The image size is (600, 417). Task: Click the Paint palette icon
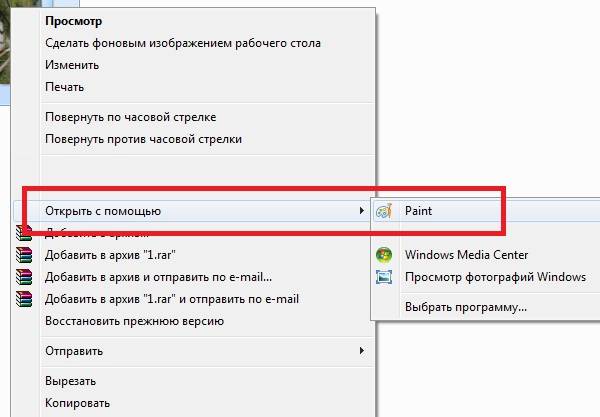[x=384, y=211]
